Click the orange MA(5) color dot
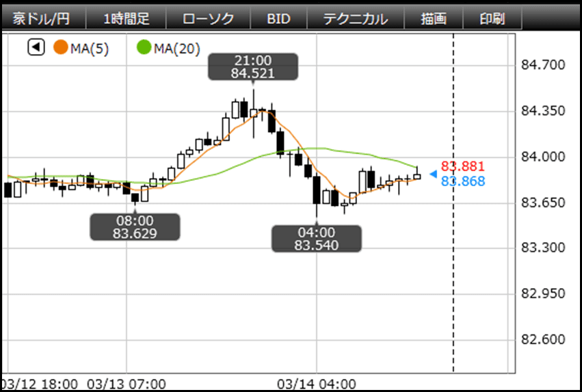582x392 pixels. click(x=60, y=47)
